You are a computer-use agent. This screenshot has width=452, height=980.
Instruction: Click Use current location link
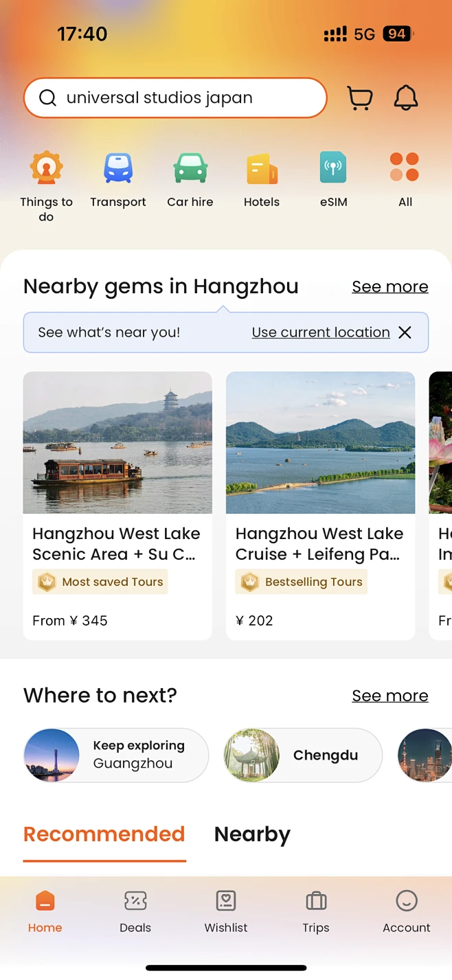[320, 332]
